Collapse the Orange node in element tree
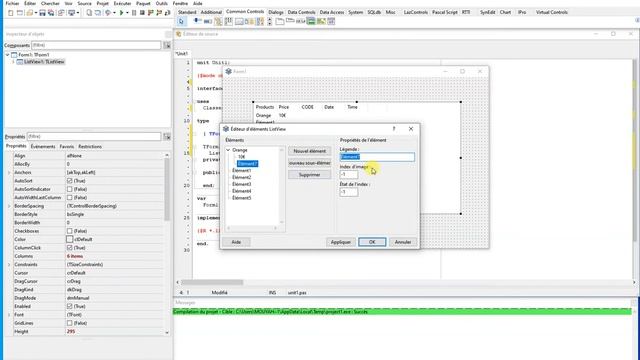 [228, 150]
